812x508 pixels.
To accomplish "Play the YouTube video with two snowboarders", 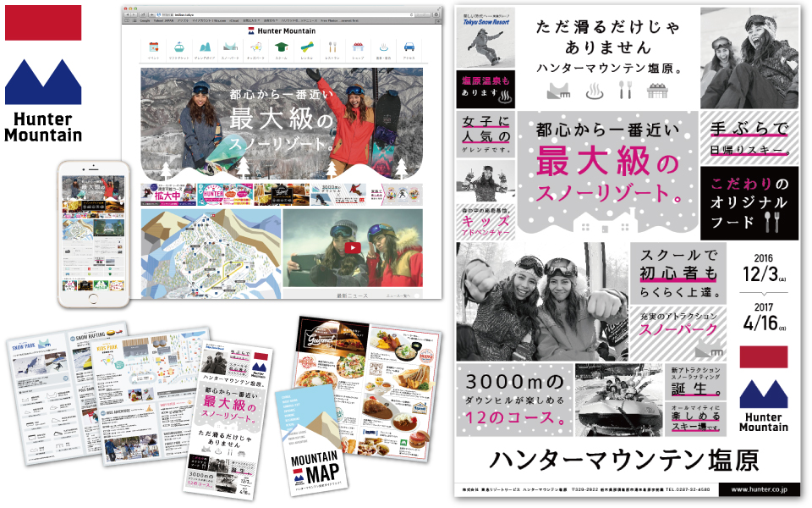I will (x=353, y=248).
